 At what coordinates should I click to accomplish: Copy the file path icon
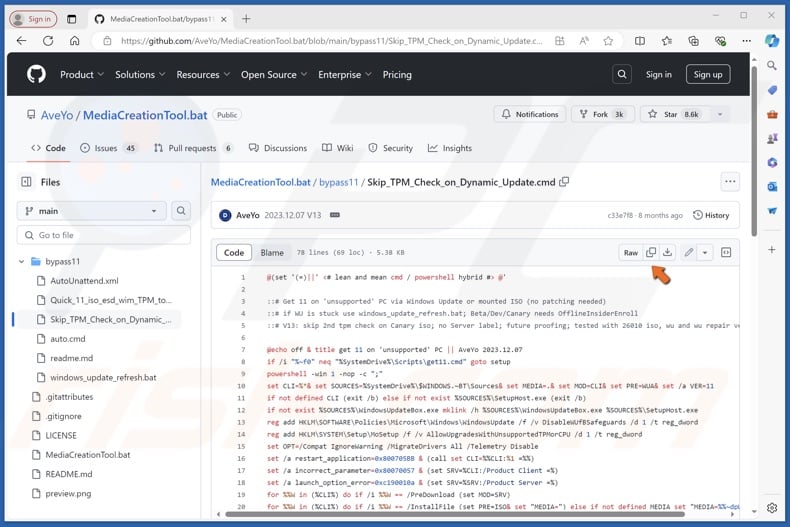(564, 182)
